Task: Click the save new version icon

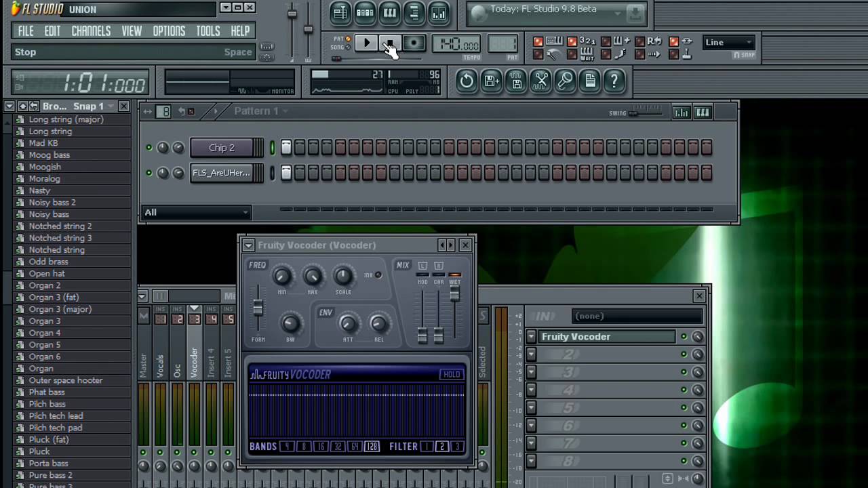Action: click(x=492, y=81)
